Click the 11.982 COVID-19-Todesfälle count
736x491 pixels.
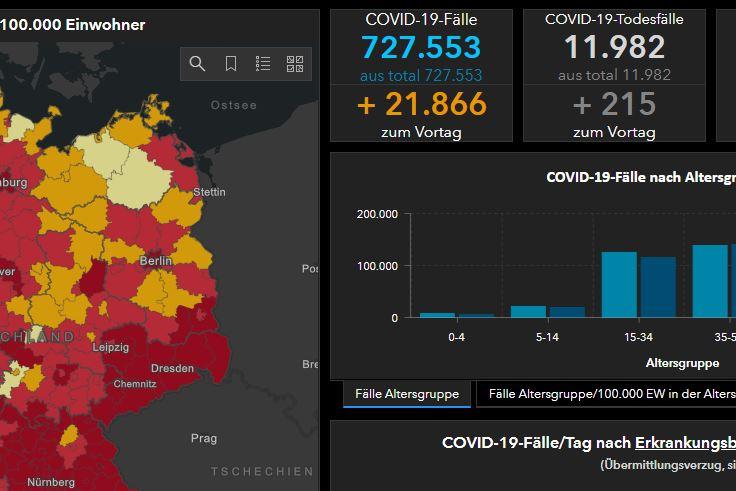[x=614, y=47]
